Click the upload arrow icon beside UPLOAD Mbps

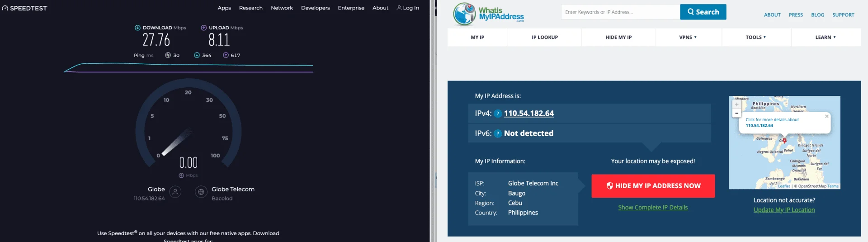pos(204,28)
